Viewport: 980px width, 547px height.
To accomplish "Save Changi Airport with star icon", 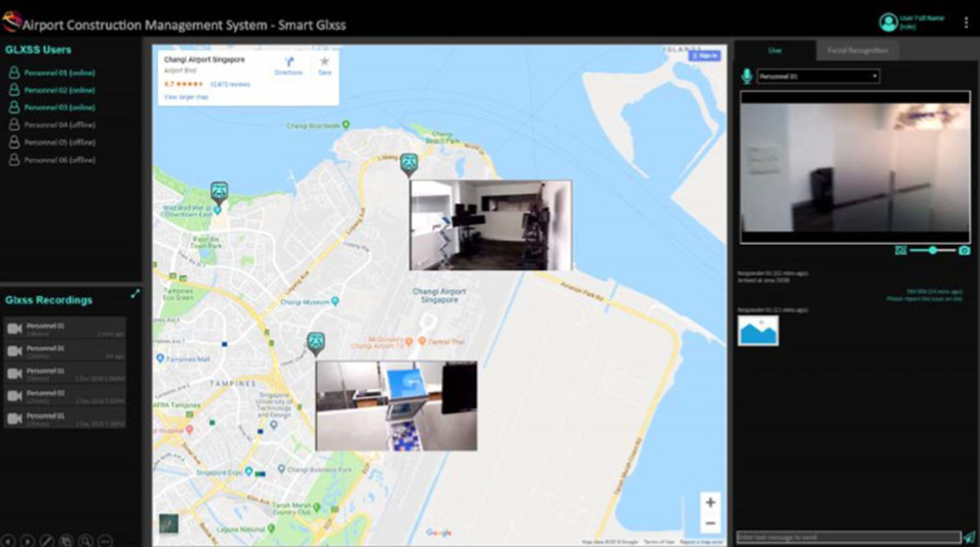I will pos(325,66).
